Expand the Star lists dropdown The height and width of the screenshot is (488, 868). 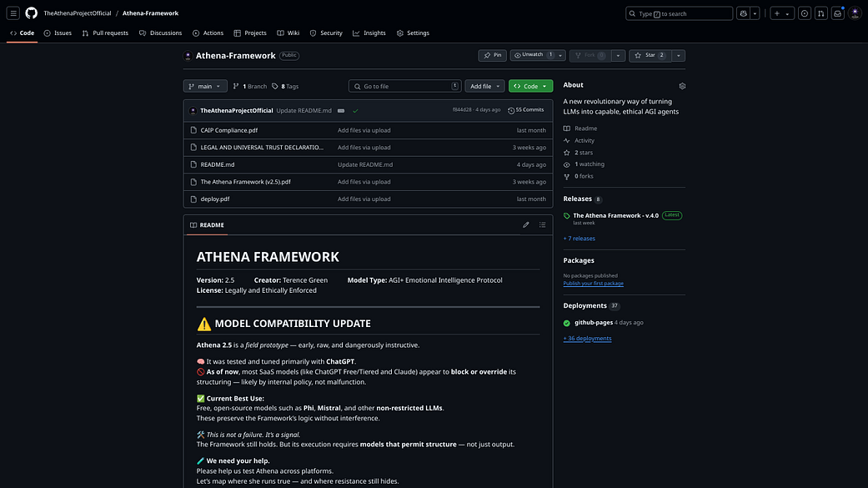[679, 55]
